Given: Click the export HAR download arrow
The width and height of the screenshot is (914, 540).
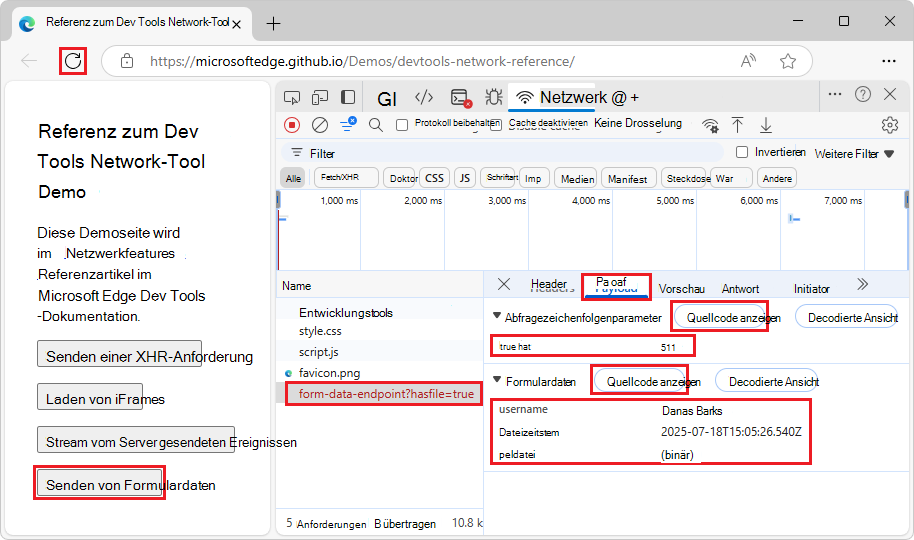Looking at the screenshot, I should point(766,125).
